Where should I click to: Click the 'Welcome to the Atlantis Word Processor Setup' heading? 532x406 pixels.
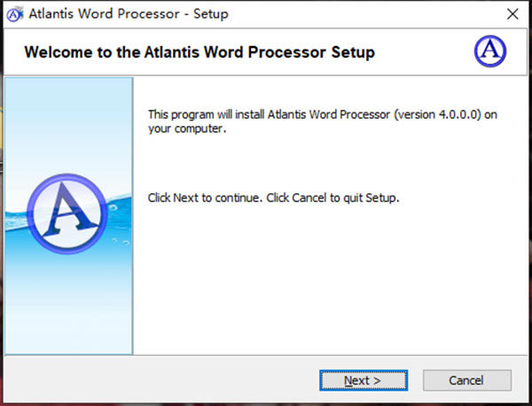point(199,52)
